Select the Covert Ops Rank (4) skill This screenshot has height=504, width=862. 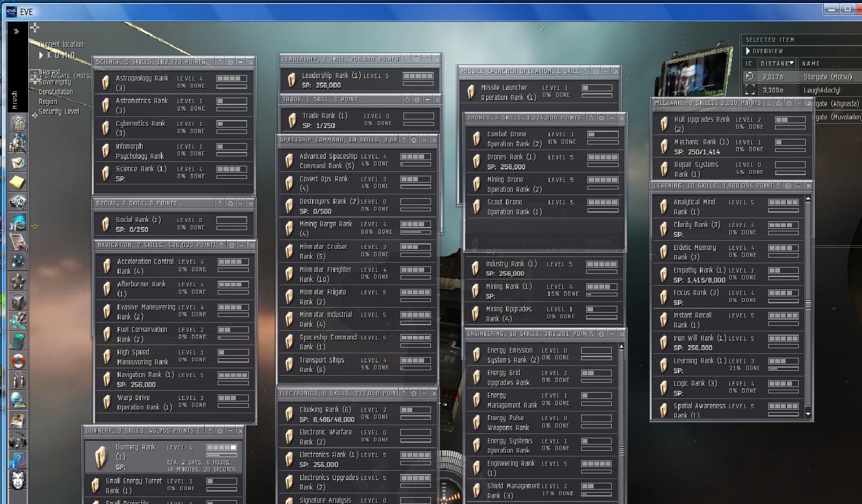(x=357, y=183)
